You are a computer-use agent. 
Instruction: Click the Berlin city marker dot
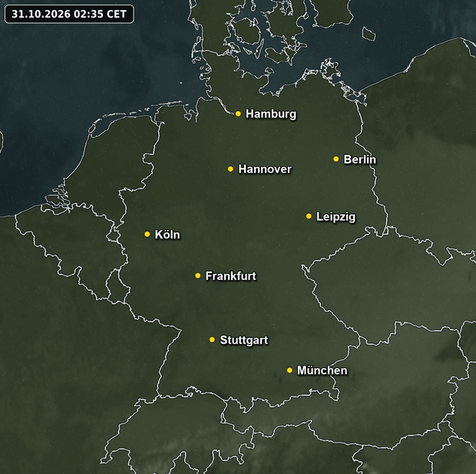click(x=336, y=159)
